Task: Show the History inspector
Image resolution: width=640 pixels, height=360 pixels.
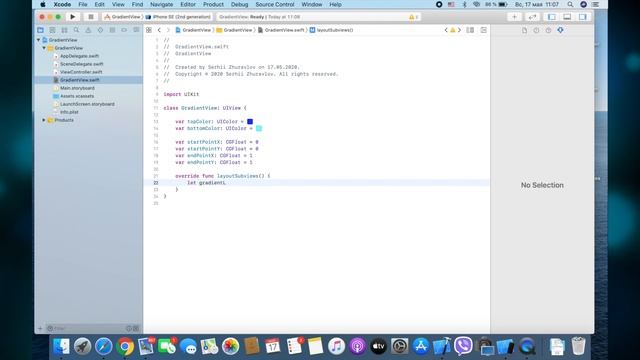Action: [x=536, y=30]
